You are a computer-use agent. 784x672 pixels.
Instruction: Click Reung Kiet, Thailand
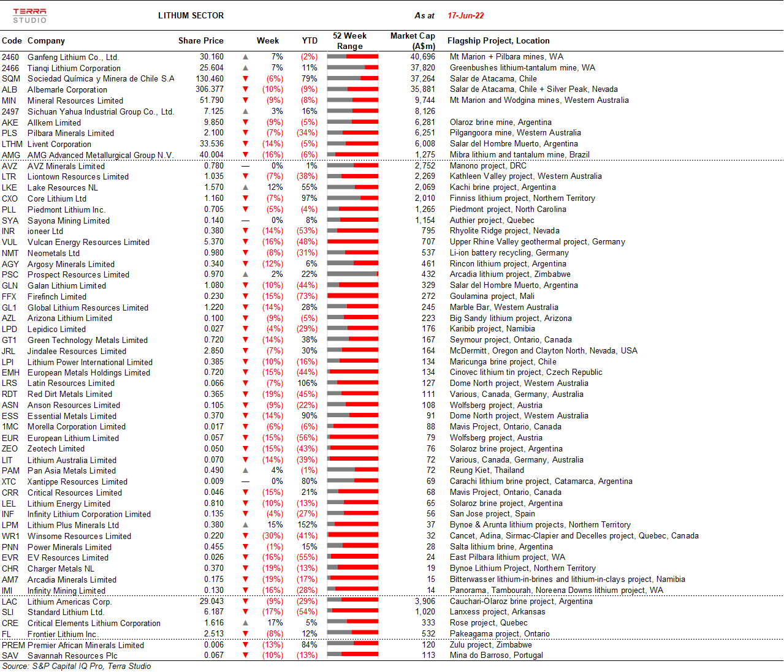click(x=487, y=470)
